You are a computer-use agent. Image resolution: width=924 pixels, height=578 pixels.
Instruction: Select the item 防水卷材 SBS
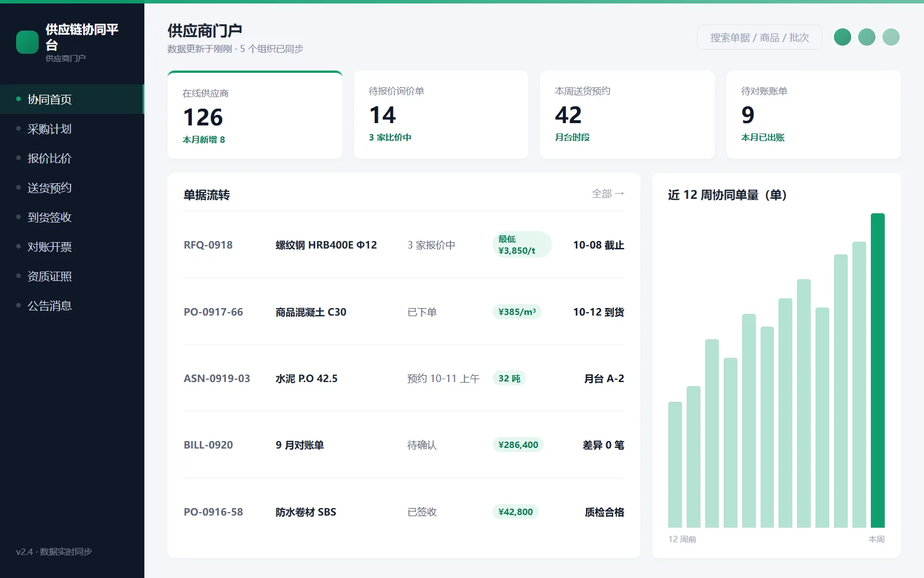coord(305,512)
